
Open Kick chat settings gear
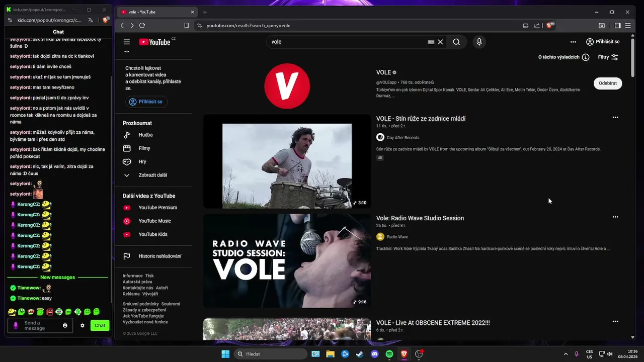point(83,326)
